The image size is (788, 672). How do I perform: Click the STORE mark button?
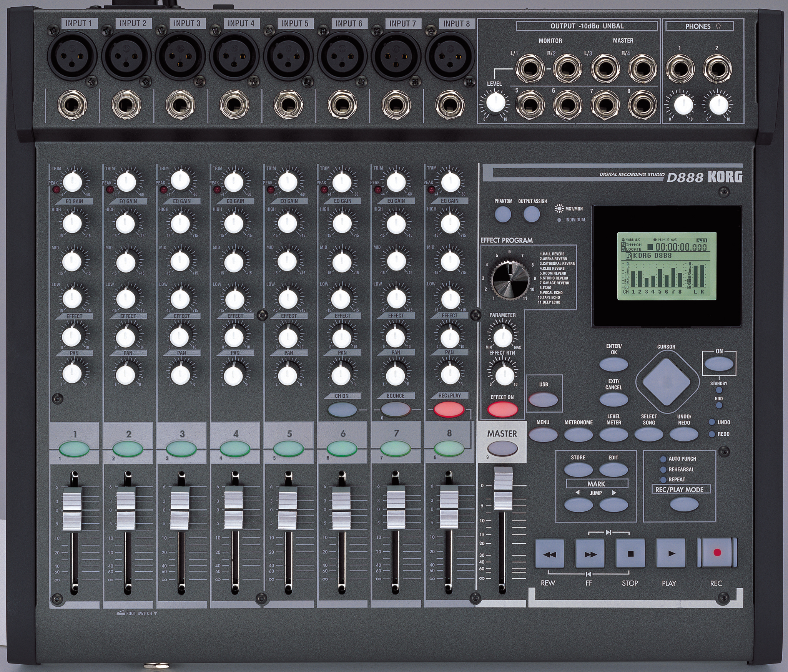[x=579, y=470]
